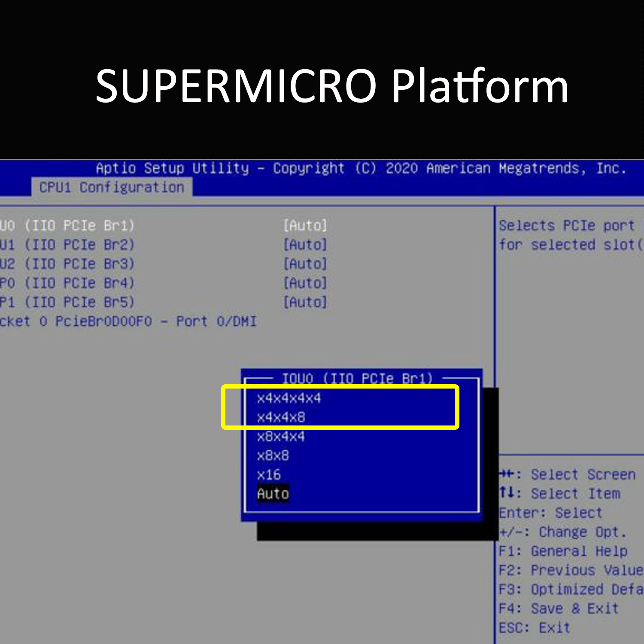
Task: Choose the x16 option
Action: pos(269,475)
